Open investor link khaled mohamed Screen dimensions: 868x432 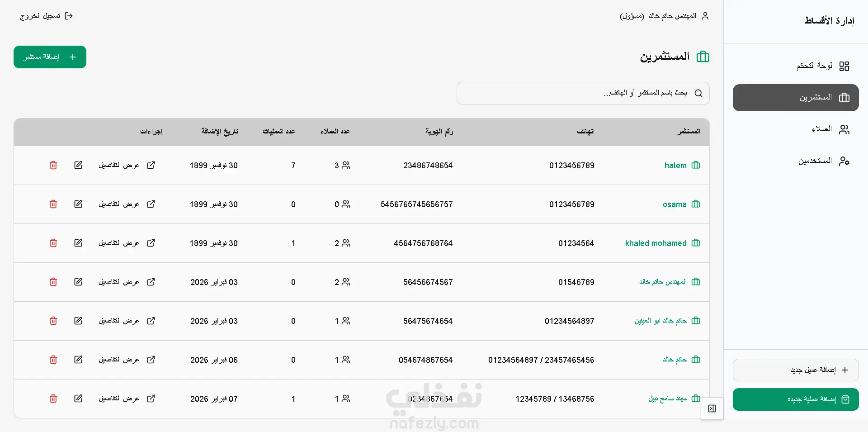pyautogui.click(x=656, y=243)
